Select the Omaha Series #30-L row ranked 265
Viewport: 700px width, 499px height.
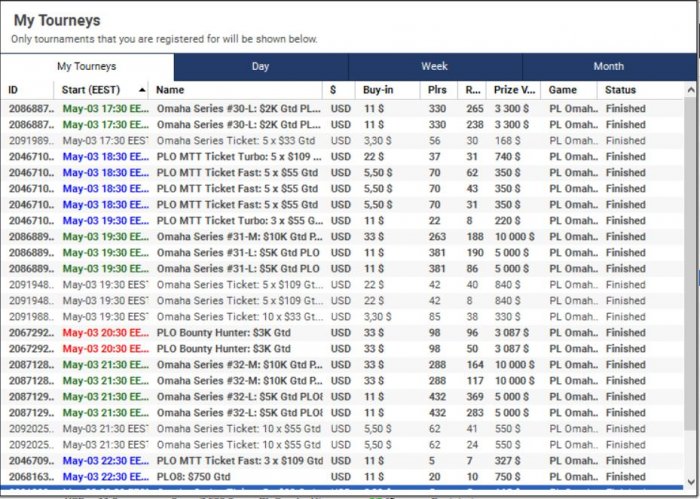342,108
